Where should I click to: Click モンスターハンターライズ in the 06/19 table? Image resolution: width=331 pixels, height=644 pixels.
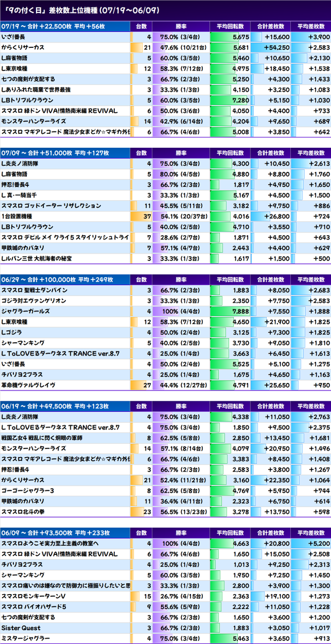point(34,448)
